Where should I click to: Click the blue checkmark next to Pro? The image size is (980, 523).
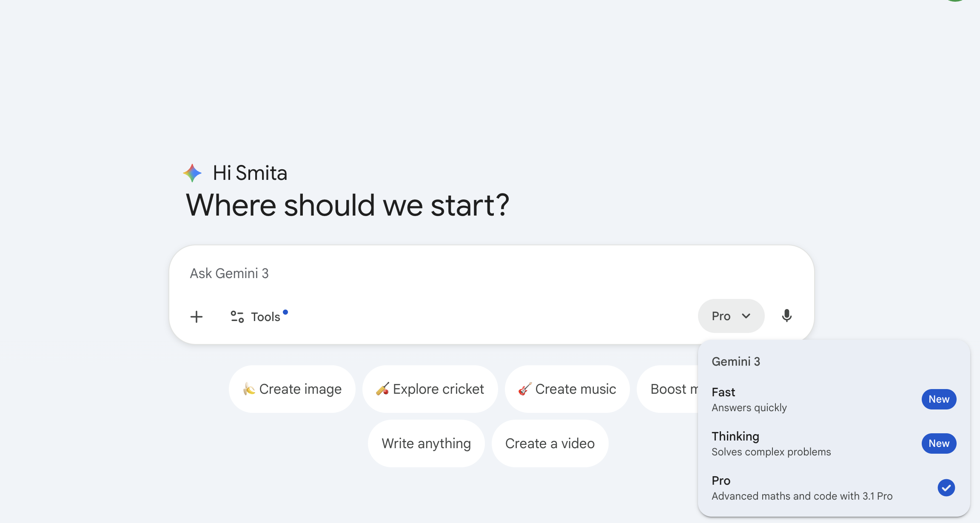pyautogui.click(x=946, y=488)
